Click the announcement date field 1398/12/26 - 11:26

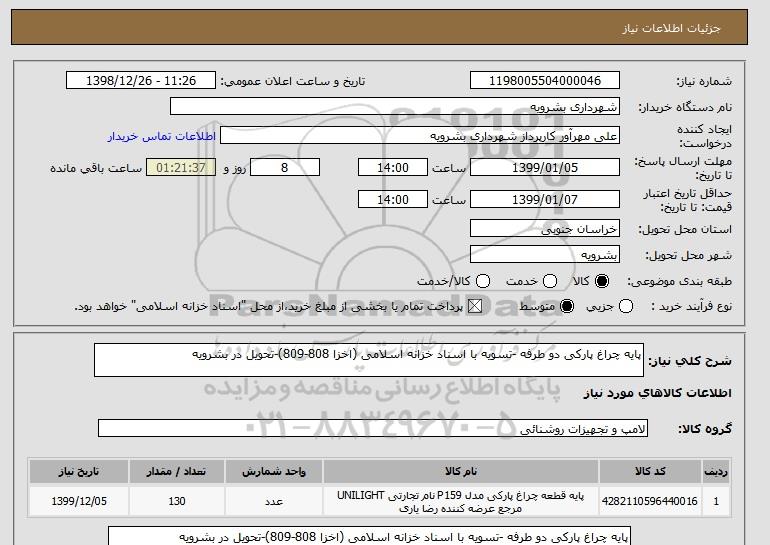pyautogui.click(x=141, y=81)
